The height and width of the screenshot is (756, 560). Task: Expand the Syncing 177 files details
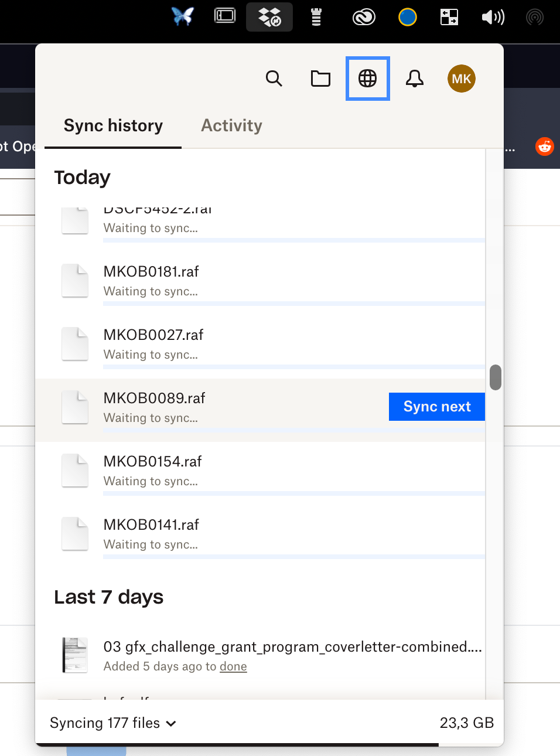click(112, 723)
